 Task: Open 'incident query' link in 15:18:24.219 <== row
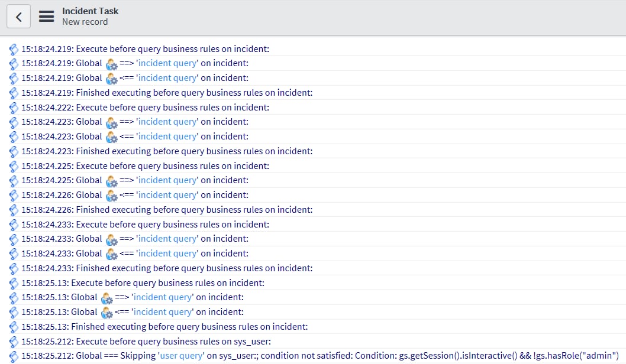click(167, 78)
